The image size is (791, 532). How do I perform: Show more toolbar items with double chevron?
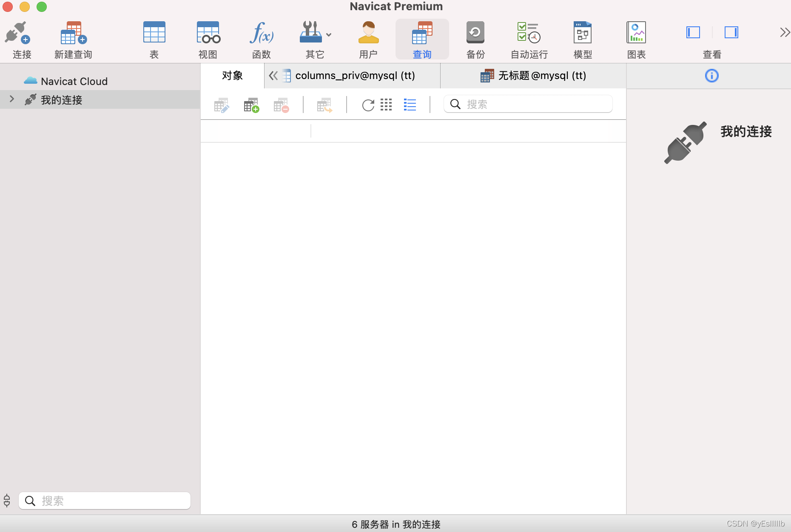785,32
